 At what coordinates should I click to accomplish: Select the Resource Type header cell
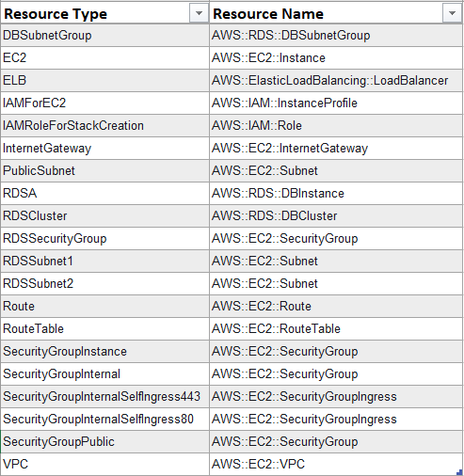pyautogui.click(x=104, y=13)
